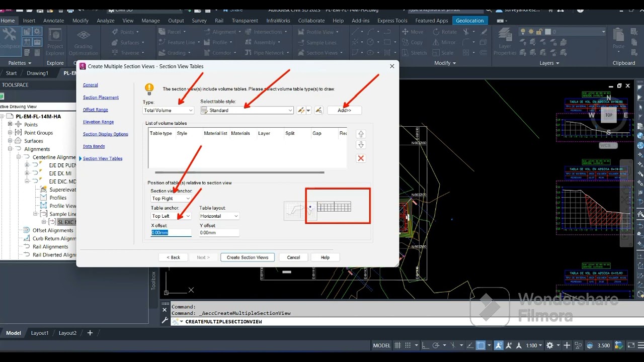
Task: Click the Add>> button
Action: (x=345, y=110)
